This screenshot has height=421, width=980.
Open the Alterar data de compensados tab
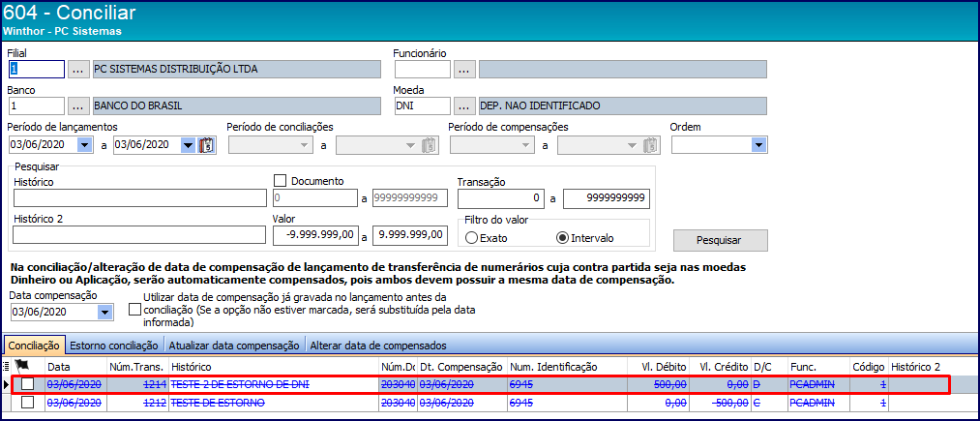pyautogui.click(x=378, y=346)
